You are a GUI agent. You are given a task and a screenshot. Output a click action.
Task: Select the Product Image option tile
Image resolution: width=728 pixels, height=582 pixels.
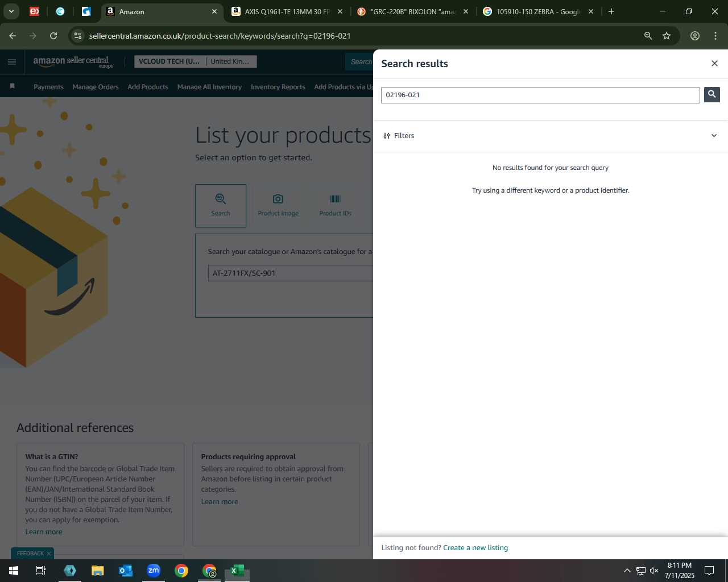click(278, 205)
